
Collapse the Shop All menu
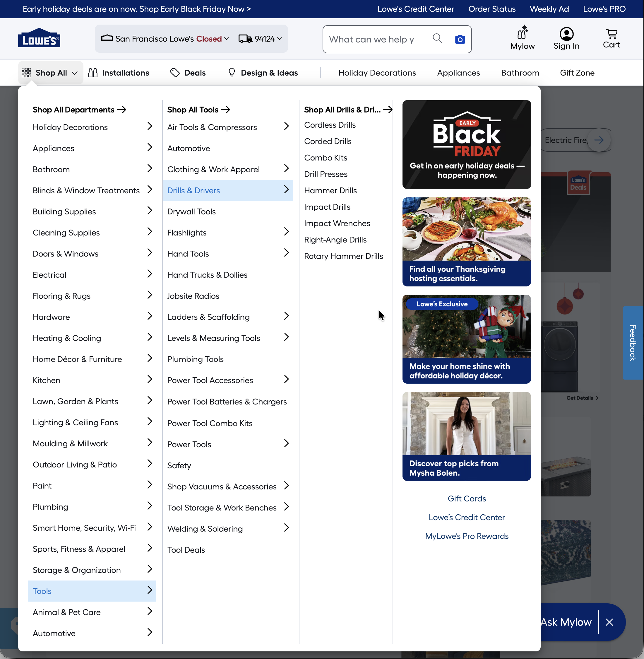(x=50, y=73)
